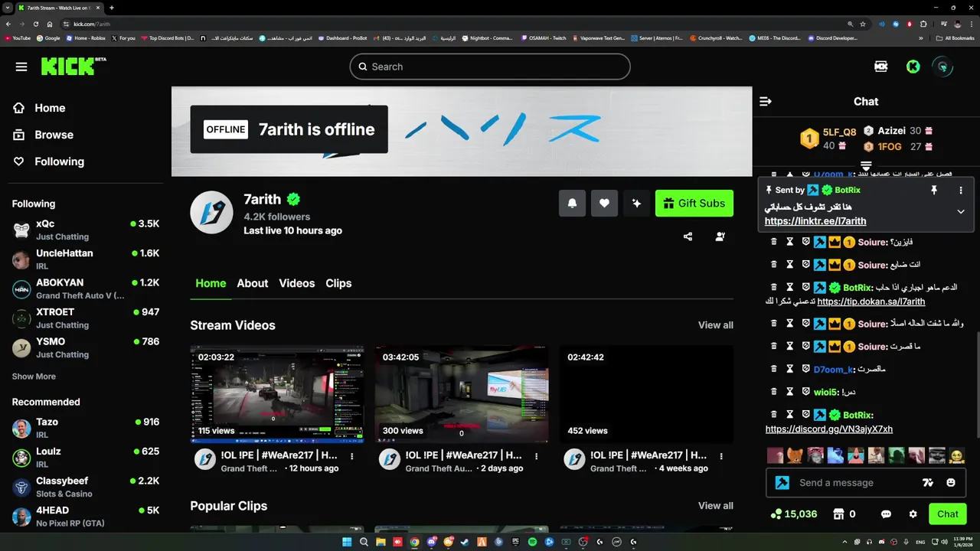The width and height of the screenshot is (980, 551).
Task: Open pinned message three-dot menu
Action: pyautogui.click(x=961, y=190)
